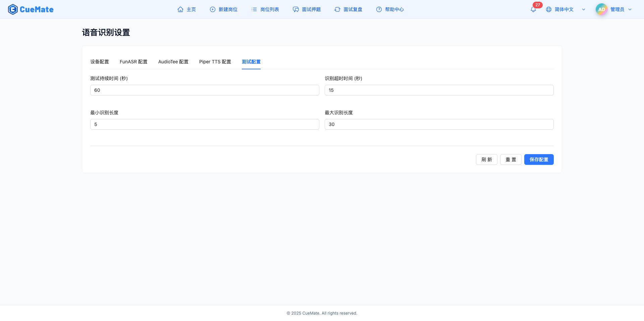The image size is (644, 321).
Task: Click the 刷新 button
Action: (486, 159)
